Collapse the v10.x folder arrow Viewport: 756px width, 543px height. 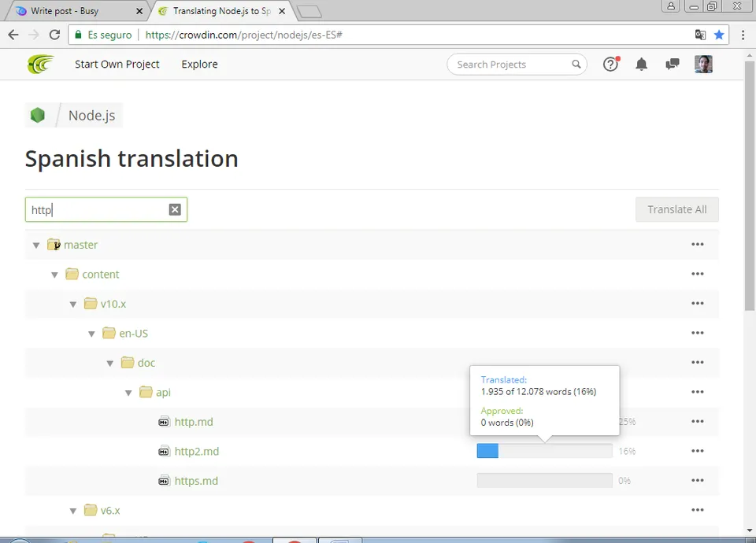click(72, 304)
